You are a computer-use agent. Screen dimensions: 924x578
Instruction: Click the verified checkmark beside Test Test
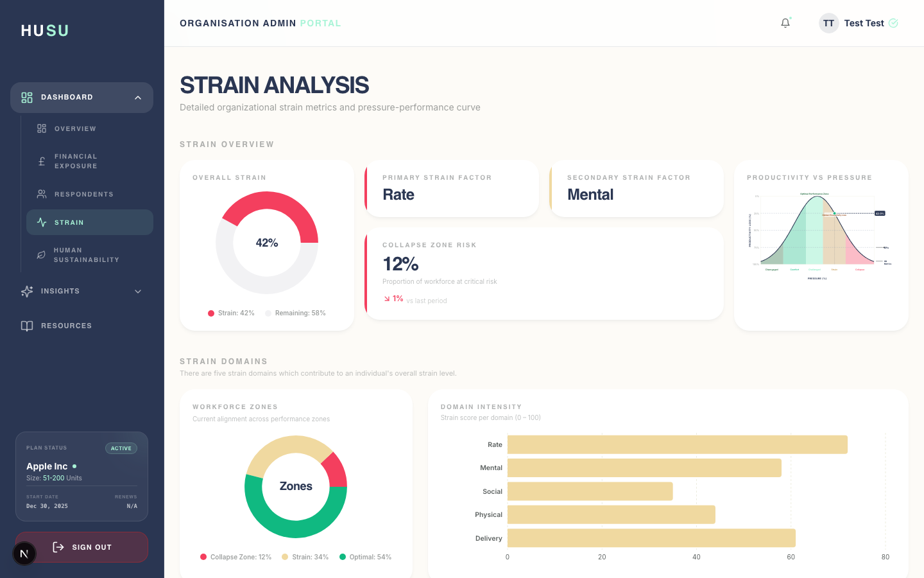coord(894,22)
